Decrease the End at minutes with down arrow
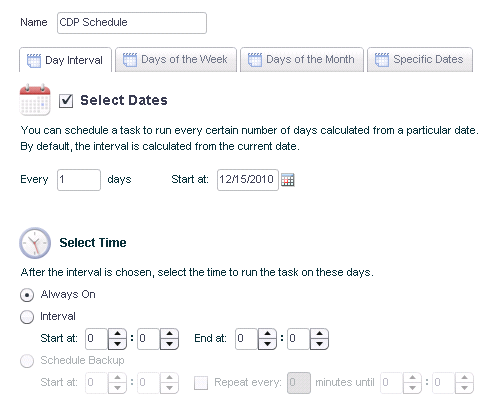 [319, 344]
